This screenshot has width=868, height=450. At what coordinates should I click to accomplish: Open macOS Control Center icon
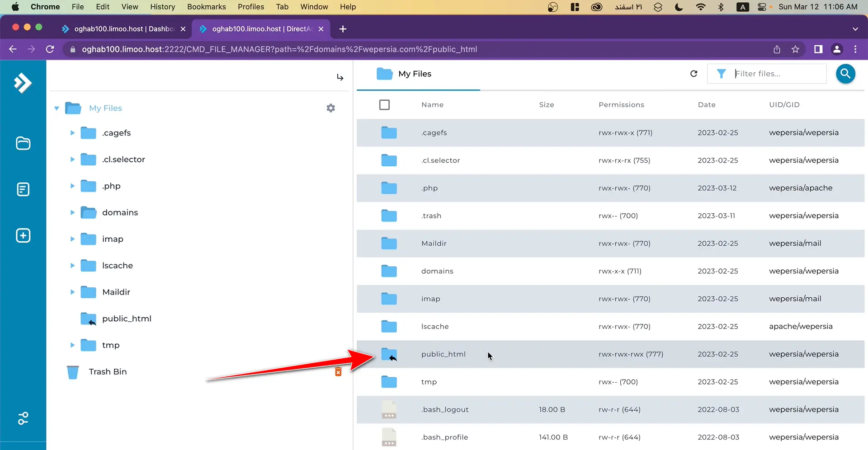[x=762, y=7]
